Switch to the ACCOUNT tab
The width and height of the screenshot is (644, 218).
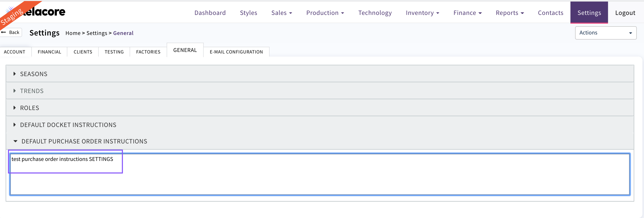[x=15, y=52]
